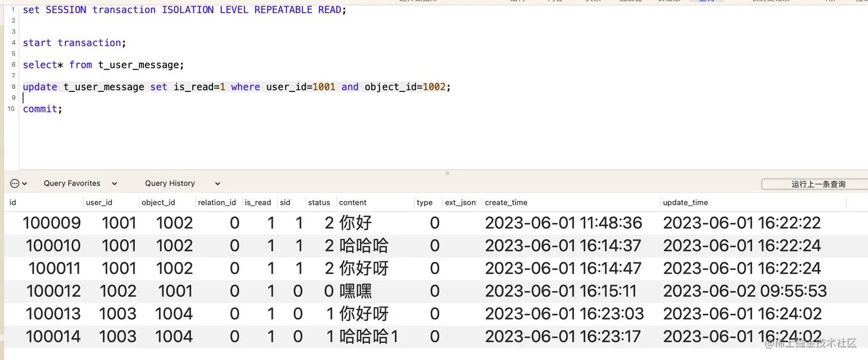The height and width of the screenshot is (360, 868).
Task: Click create_time 2023-06-01 16:14:37
Action: pyautogui.click(x=563, y=246)
